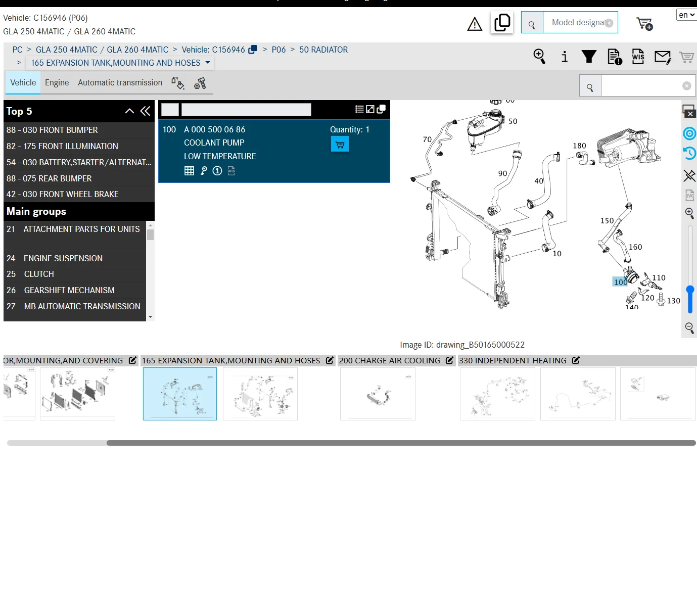Switch to the Automatic transmission tab
Viewport: 697px width, 616px height.
click(120, 83)
